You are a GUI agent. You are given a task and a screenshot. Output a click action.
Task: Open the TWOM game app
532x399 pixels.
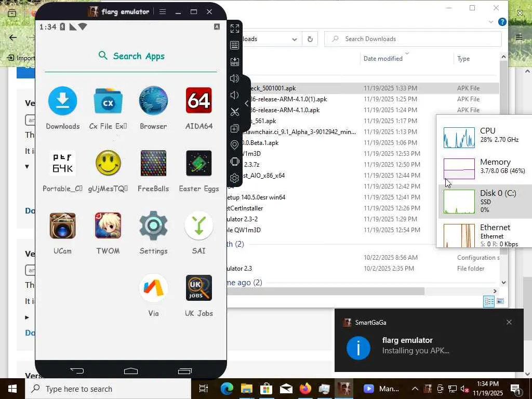click(108, 226)
